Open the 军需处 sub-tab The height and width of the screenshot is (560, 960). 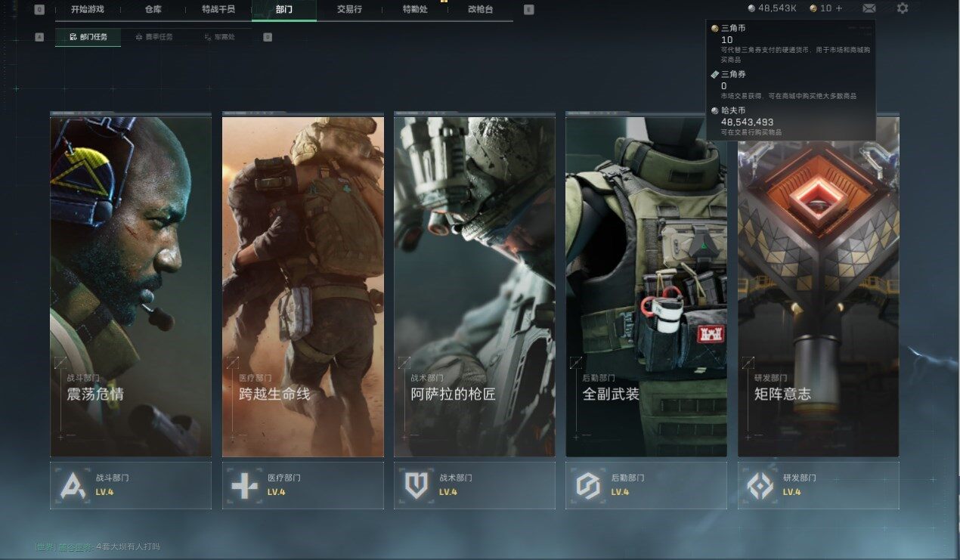(x=221, y=36)
